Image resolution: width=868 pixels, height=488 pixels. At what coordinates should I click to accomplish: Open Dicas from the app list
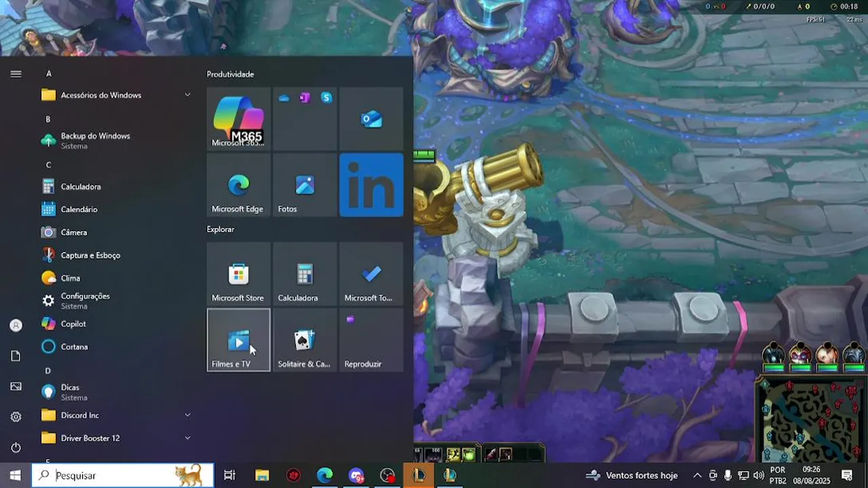(116, 392)
